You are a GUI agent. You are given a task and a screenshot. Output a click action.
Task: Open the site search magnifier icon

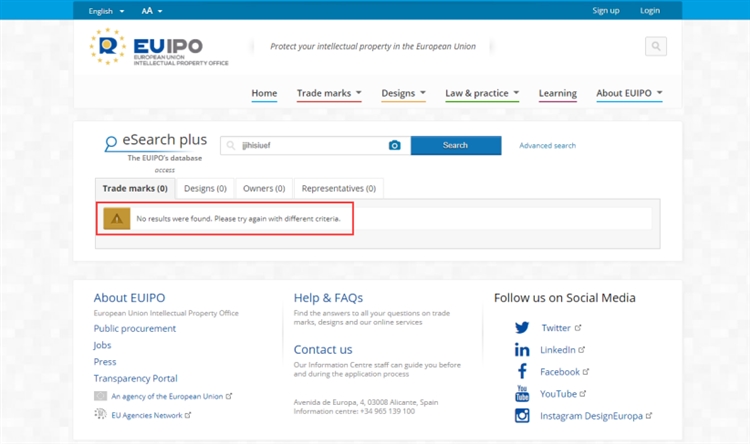coord(656,46)
